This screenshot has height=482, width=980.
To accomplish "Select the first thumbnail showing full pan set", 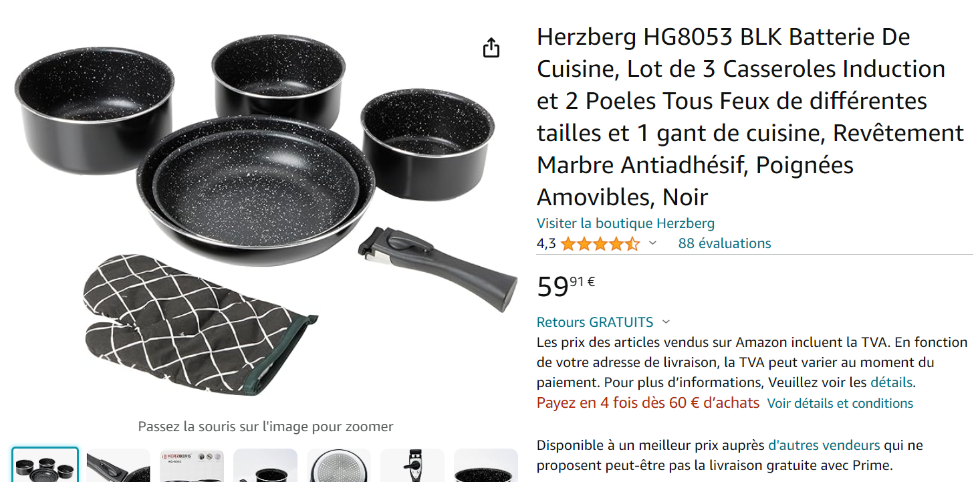I will [45, 465].
